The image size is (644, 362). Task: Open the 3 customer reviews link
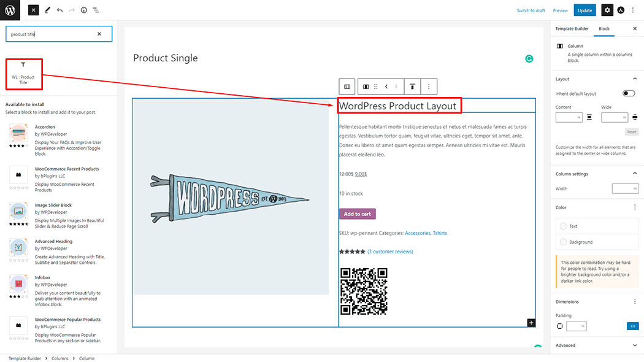tap(390, 252)
